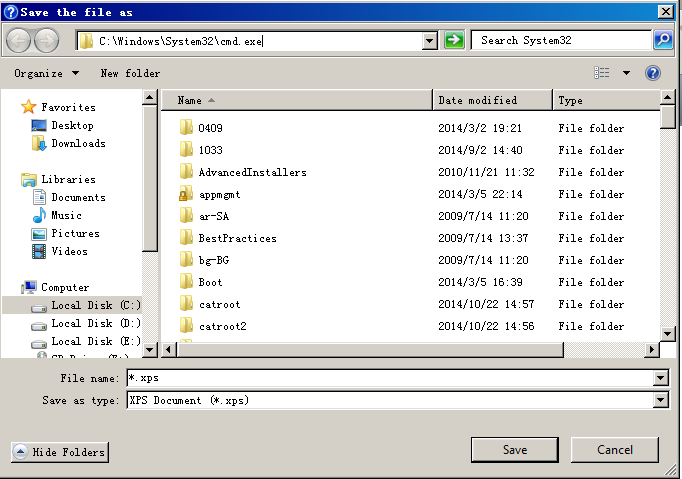The image size is (682, 479).
Task: Click sidebar scrollbar up arrow
Action: tap(150, 97)
